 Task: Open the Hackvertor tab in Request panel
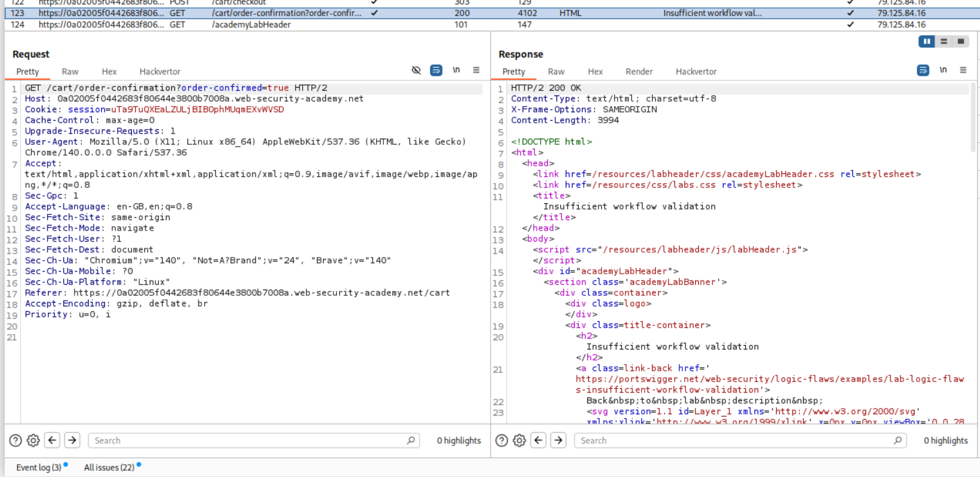pos(160,71)
